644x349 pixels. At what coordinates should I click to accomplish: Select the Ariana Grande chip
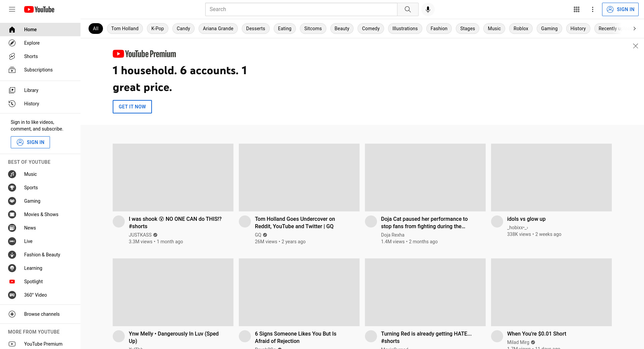(x=218, y=29)
